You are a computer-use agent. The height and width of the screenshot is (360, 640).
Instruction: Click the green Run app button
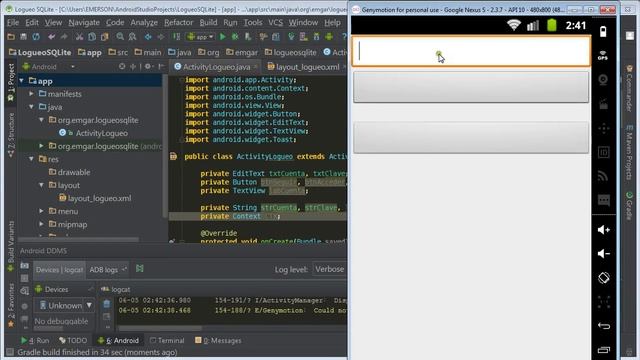(x=222, y=37)
